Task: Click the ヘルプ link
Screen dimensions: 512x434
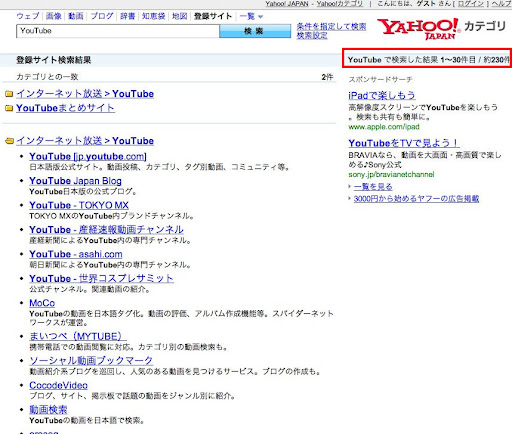Action: (501, 4)
